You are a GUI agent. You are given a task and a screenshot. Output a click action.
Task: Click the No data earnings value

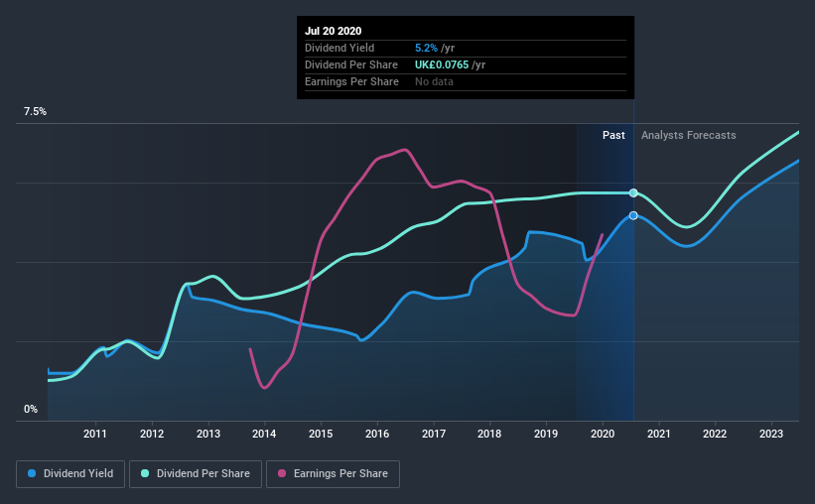point(434,81)
